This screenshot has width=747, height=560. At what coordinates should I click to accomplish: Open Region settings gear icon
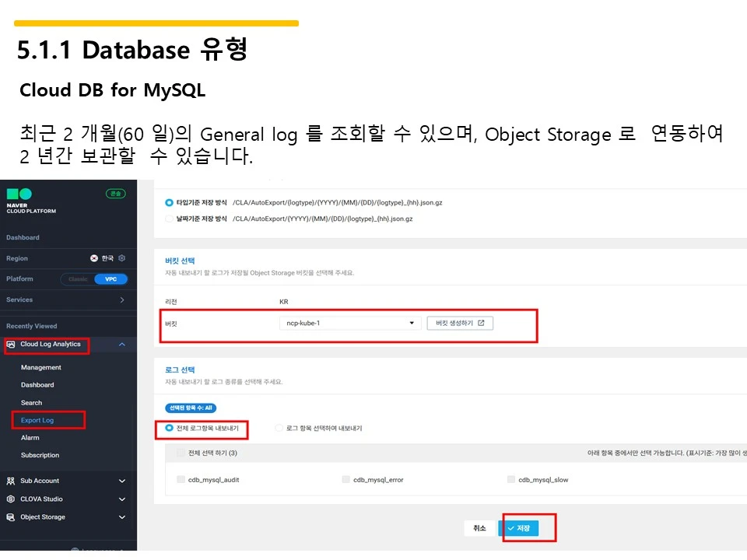[x=122, y=258]
